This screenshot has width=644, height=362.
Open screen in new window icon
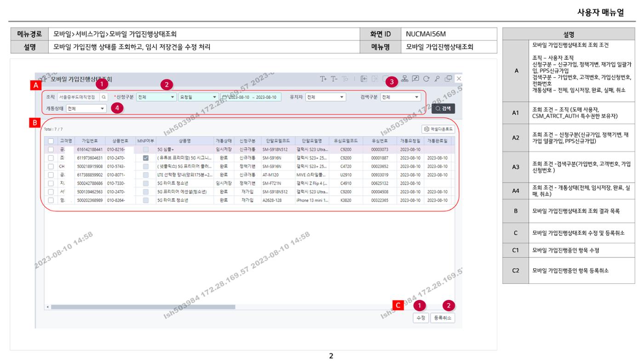click(448, 79)
